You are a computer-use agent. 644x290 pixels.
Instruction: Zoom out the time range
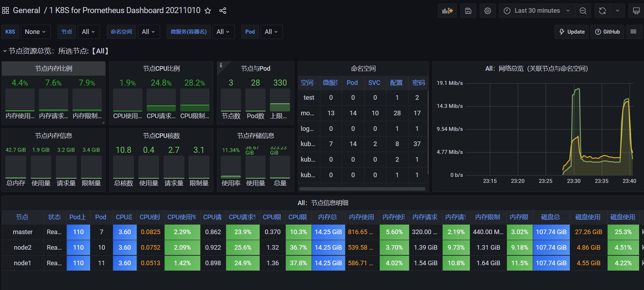[x=583, y=11]
